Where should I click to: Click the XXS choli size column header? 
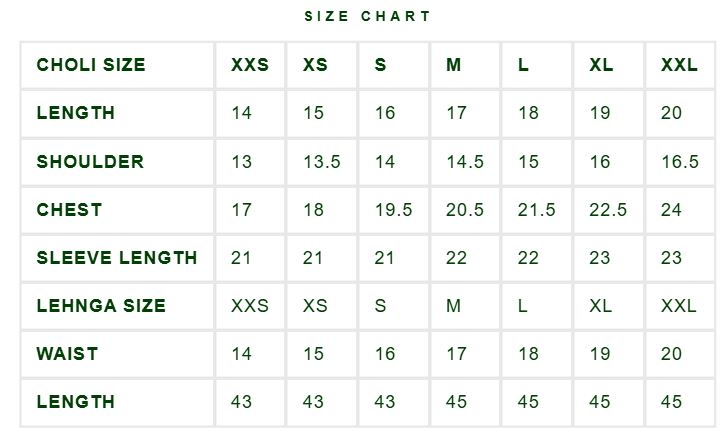pyautogui.click(x=250, y=65)
